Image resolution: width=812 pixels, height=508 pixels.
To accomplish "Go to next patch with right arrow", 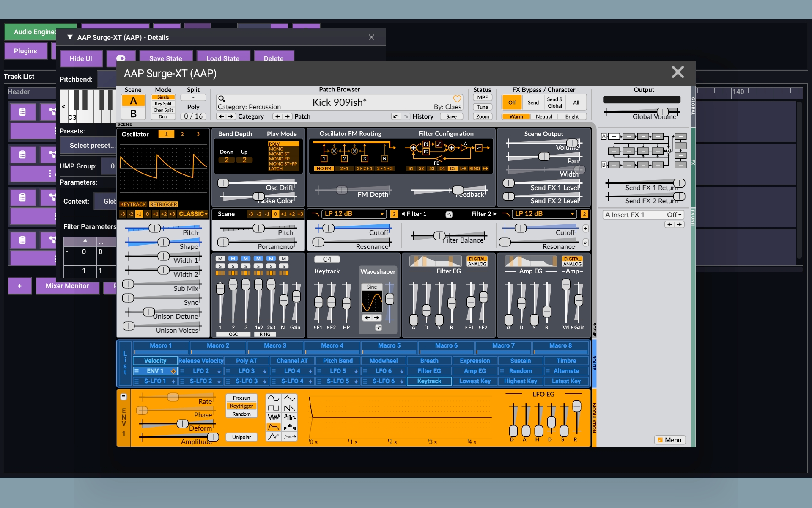I will 287,116.
